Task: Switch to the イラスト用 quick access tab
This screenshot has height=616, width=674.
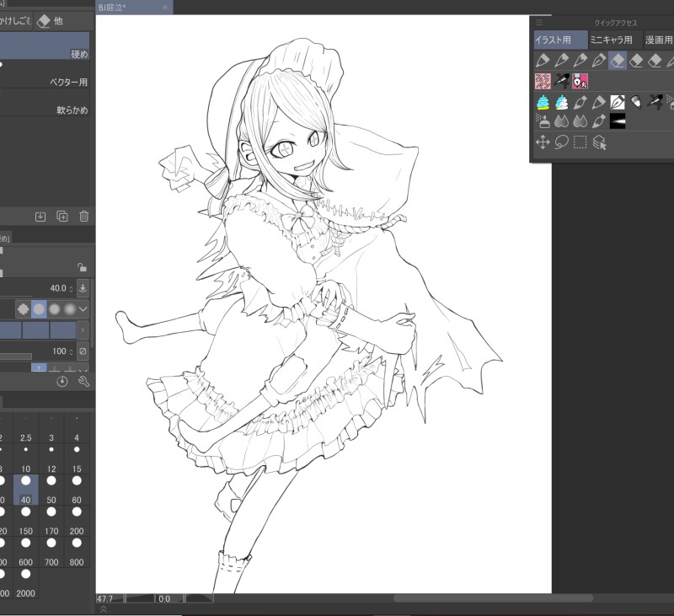Action: point(560,40)
